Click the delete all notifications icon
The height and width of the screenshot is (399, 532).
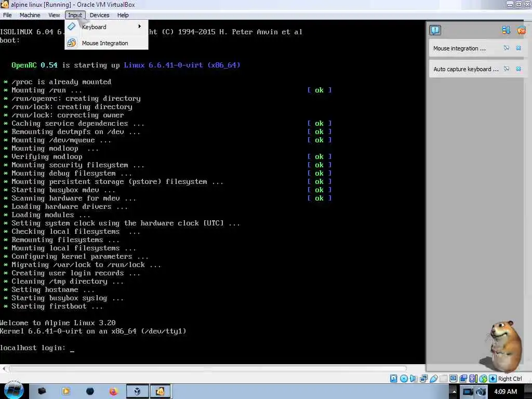(521, 30)
